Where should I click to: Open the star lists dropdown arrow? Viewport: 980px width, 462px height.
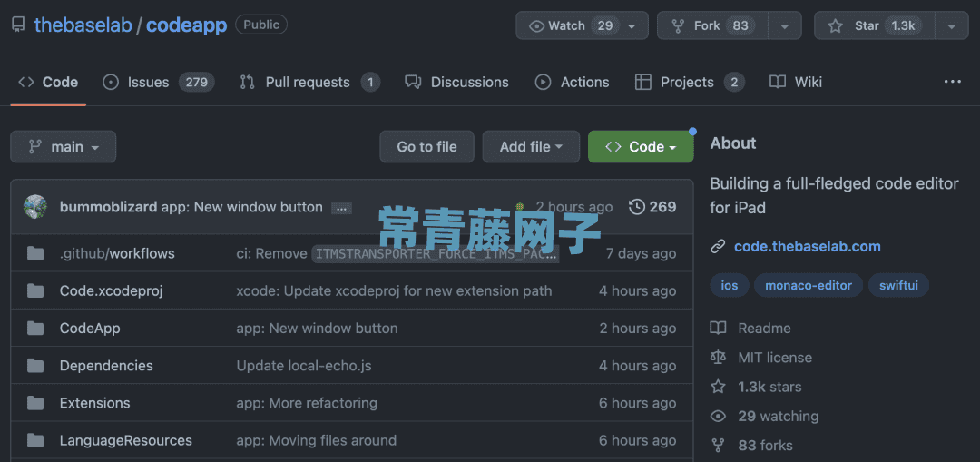click(952, 25)
